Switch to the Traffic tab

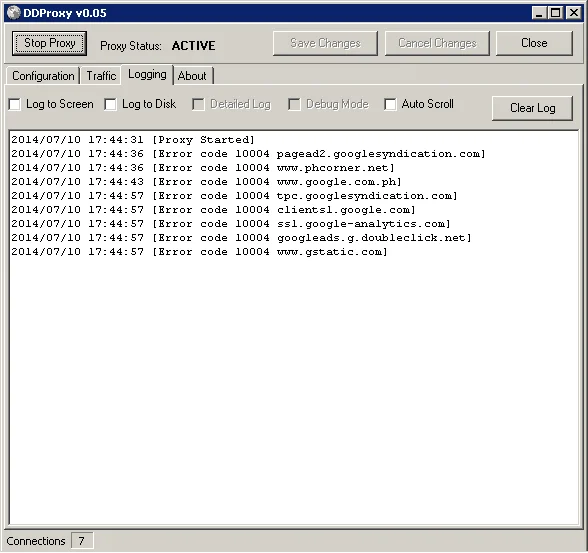click(x=101, y=76)
